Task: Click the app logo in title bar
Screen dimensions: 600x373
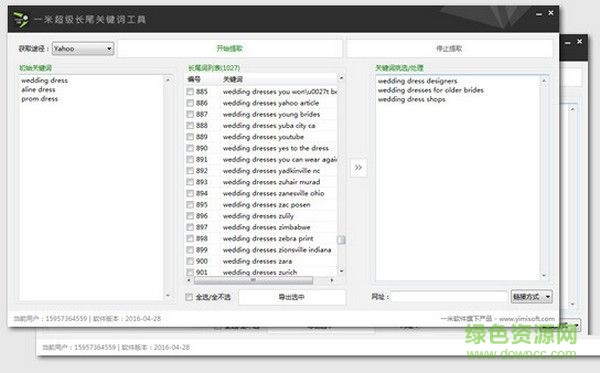Action: click(x=21, y=19)
